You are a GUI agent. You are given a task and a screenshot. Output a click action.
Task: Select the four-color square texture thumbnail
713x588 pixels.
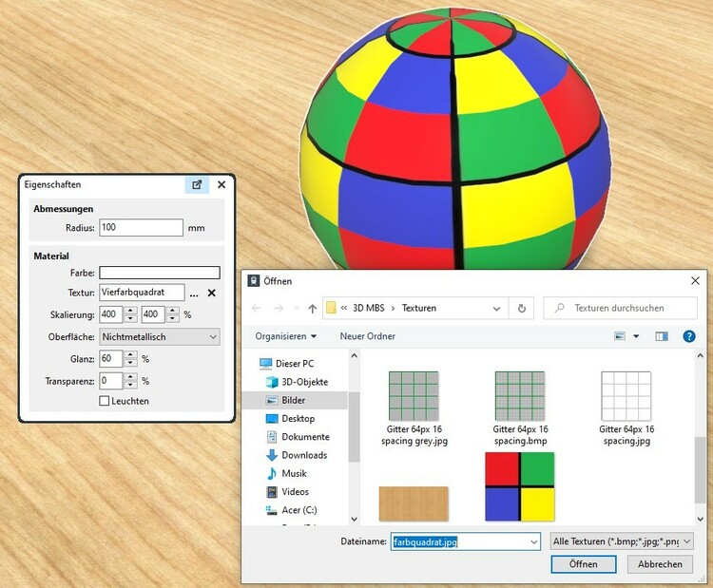520,486
